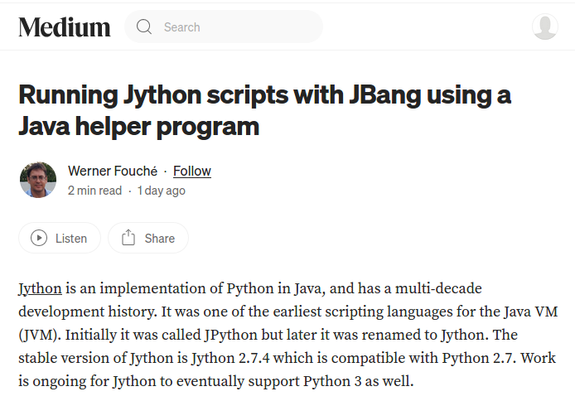This screenshot has height=401, width=575.
Task: Select the Share button label
Action: pos(160,238)
